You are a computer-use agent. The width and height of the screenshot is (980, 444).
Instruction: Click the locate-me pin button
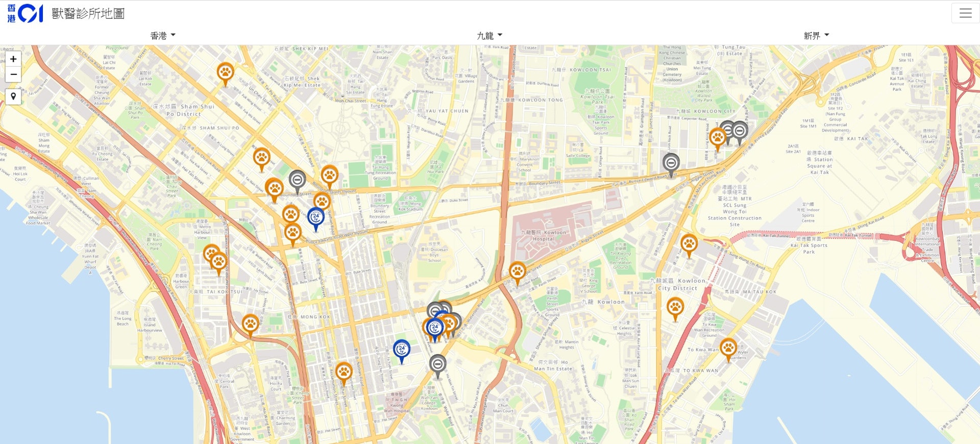13,96
